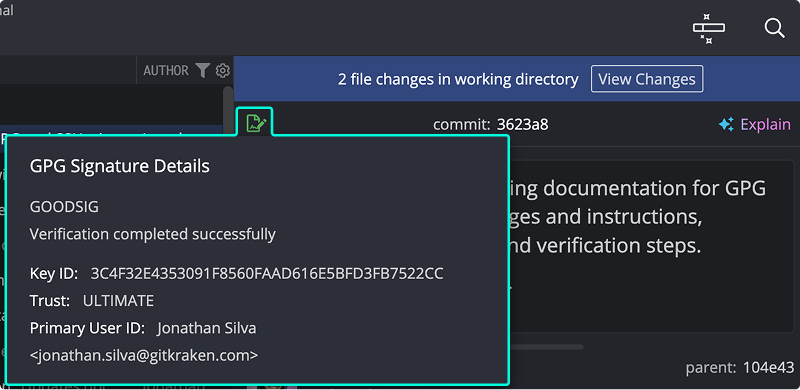Click the Primary User ID Jonathan Silva

click(207, 328)
